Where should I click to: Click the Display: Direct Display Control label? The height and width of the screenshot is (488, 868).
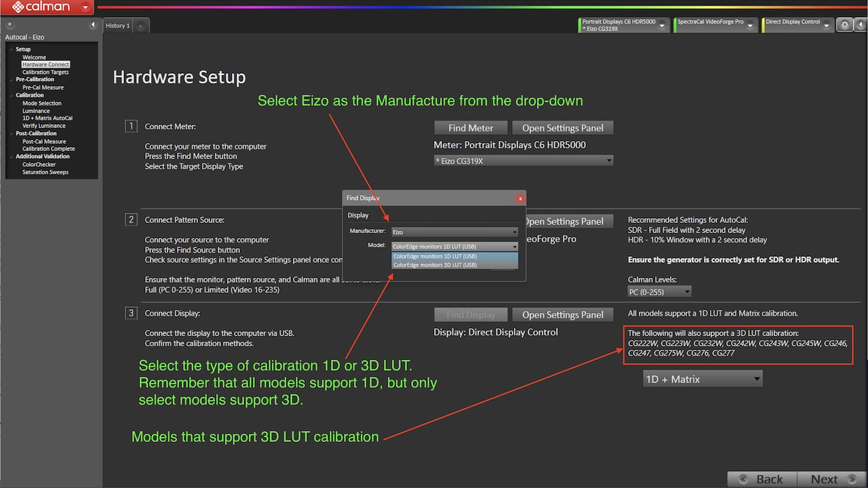[496, 332]
